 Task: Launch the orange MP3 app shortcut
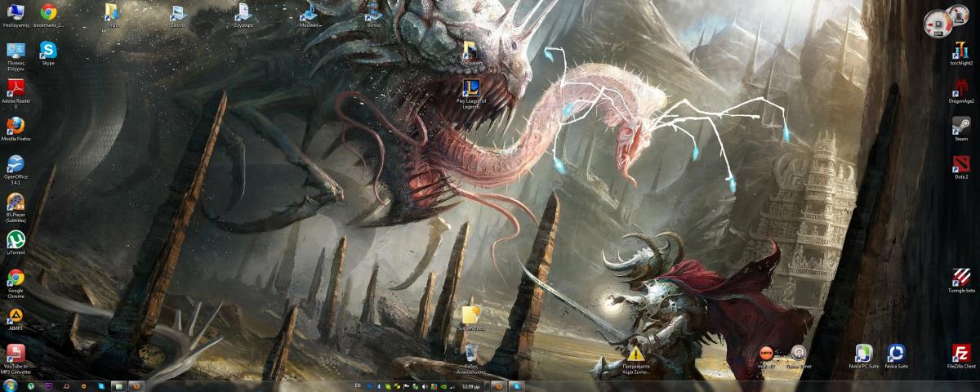[x=766, y=355]
